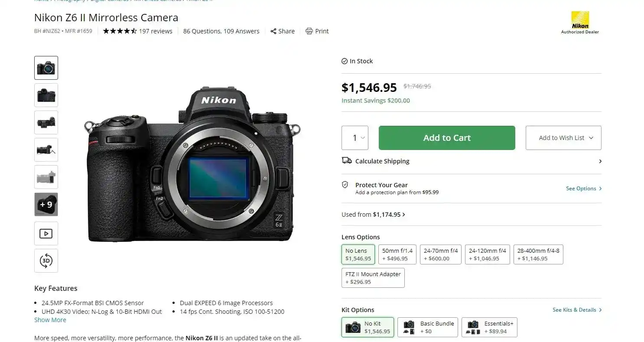Open the +9 more images thumbnail

point(46,204)
